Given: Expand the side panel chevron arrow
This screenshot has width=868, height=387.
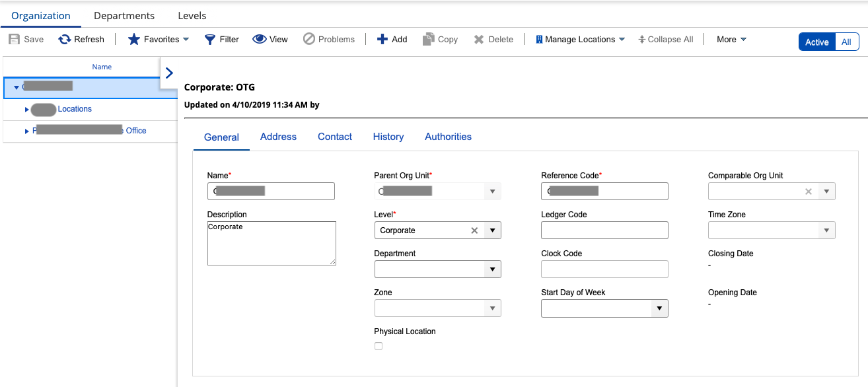Looking at the screenshot, I should (169, 73).
